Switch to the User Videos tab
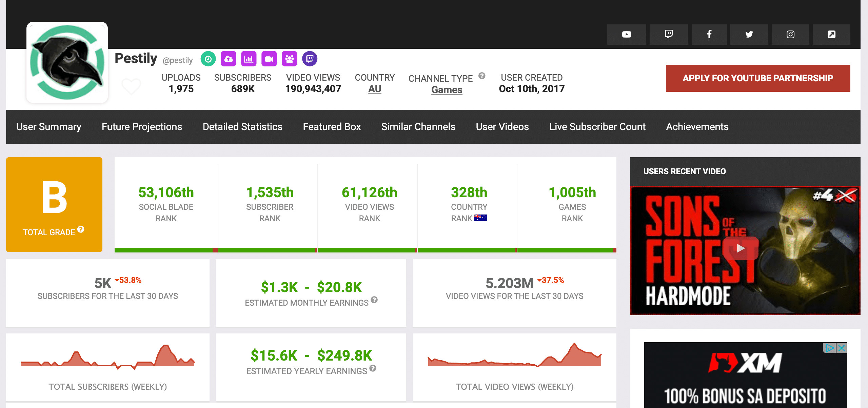The height and width of the screenshot is (408, 868). click(502, 127)
